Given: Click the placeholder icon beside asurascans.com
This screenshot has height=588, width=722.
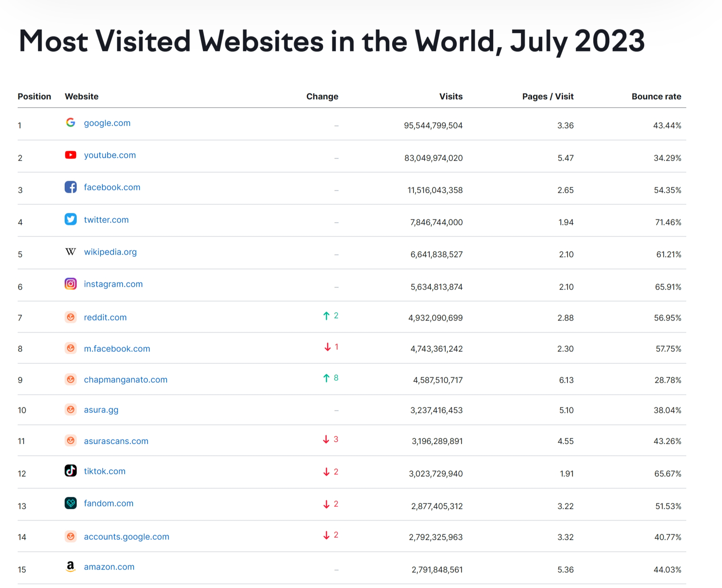Looking at the screenshot, I should pos(71,441).
